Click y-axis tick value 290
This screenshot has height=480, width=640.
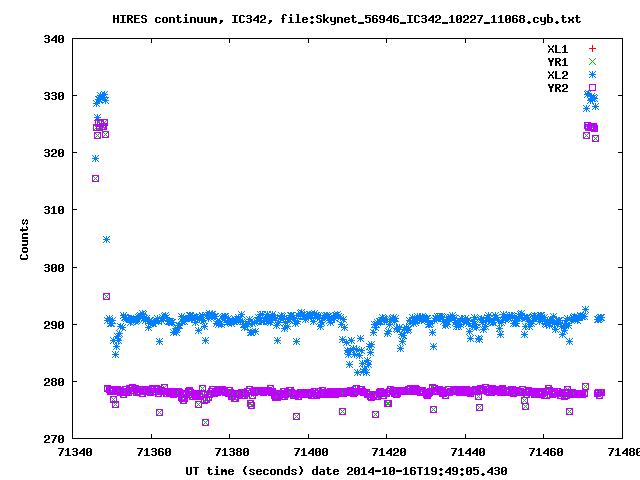[54, 325]
